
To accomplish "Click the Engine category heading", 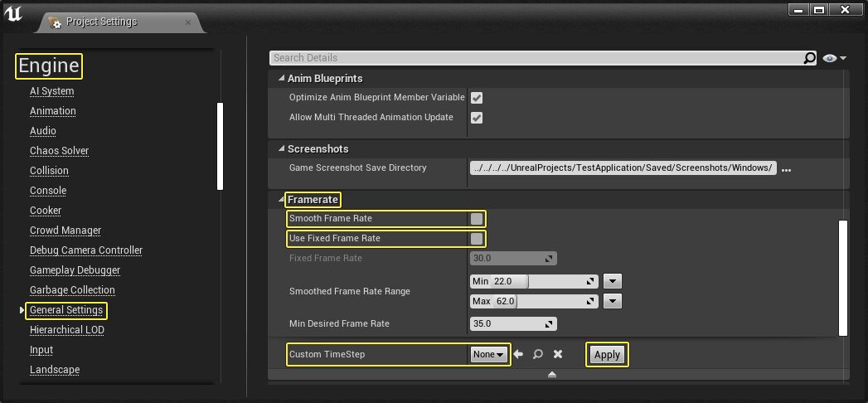I will click(49, 66).
